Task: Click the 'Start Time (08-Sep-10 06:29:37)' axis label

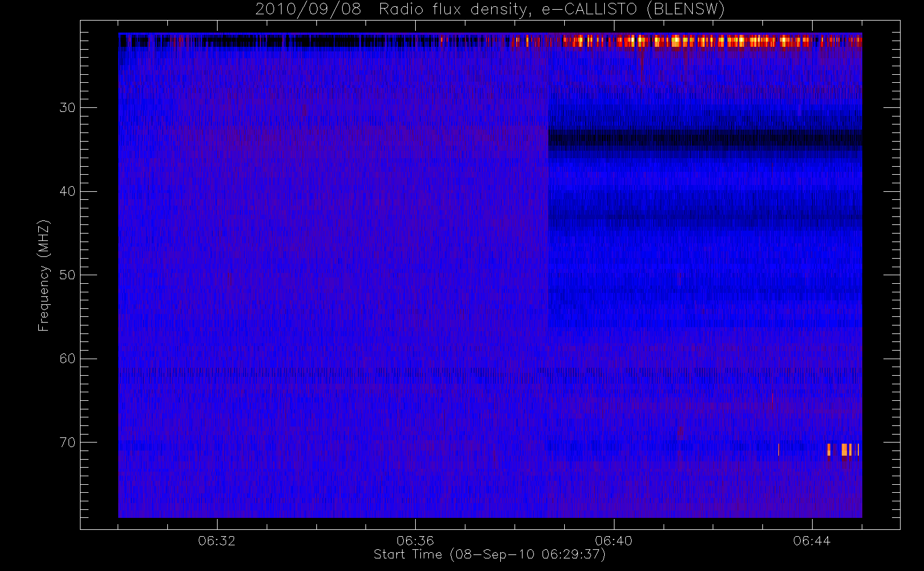Action: [489, 554]
